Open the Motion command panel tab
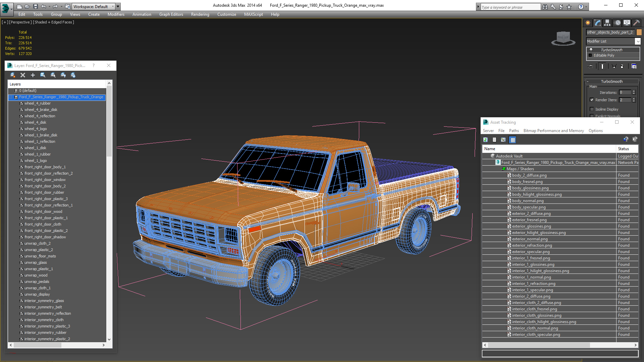Image resolution: width=644 pixels, height=362 pixels. 618,23
